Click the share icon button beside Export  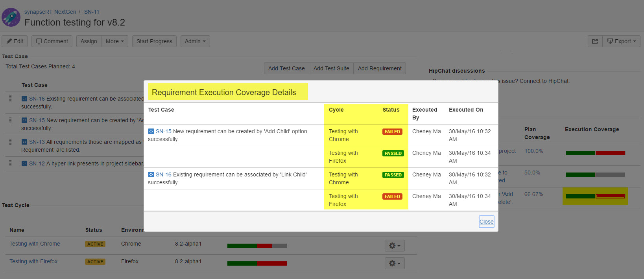(595, 41)
